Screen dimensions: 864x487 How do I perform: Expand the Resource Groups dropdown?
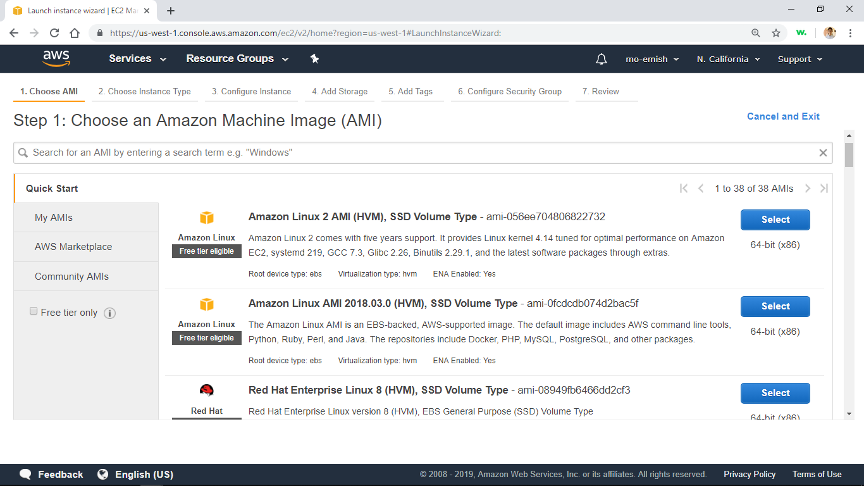point(237,58)
